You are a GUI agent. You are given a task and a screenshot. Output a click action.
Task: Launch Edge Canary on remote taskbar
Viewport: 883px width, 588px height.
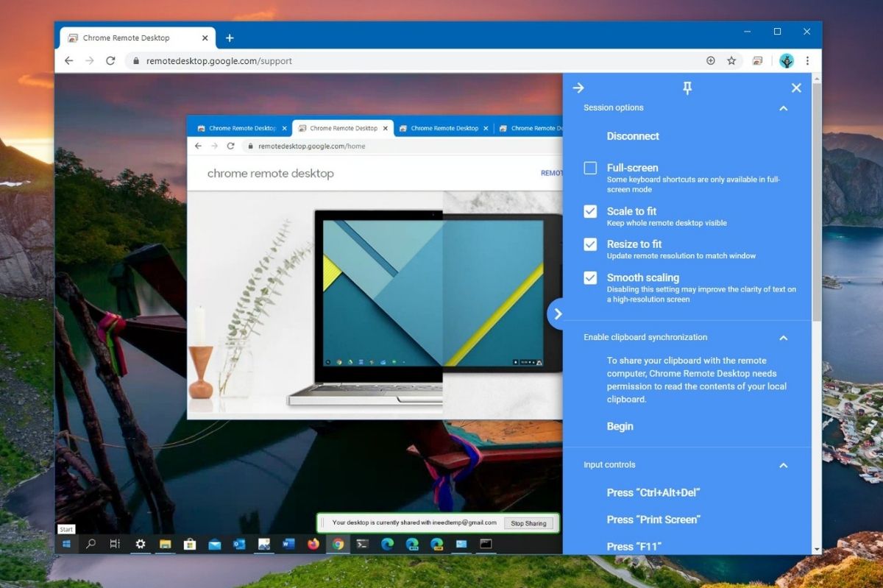tap(437, 545)
